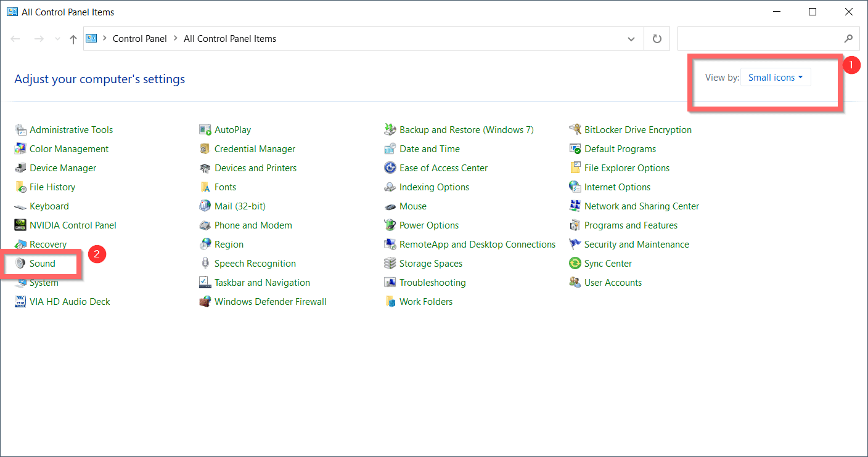868x457 pixels.
Task: Click the Refresh button in address bar
Action: pos(657,39)
